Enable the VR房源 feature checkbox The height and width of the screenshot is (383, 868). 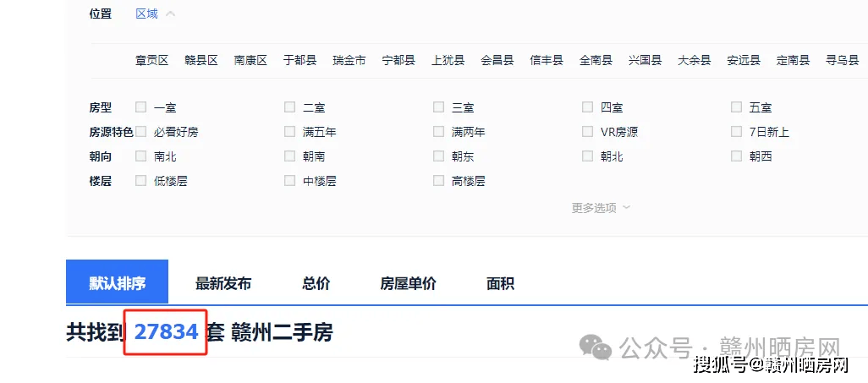588,132
